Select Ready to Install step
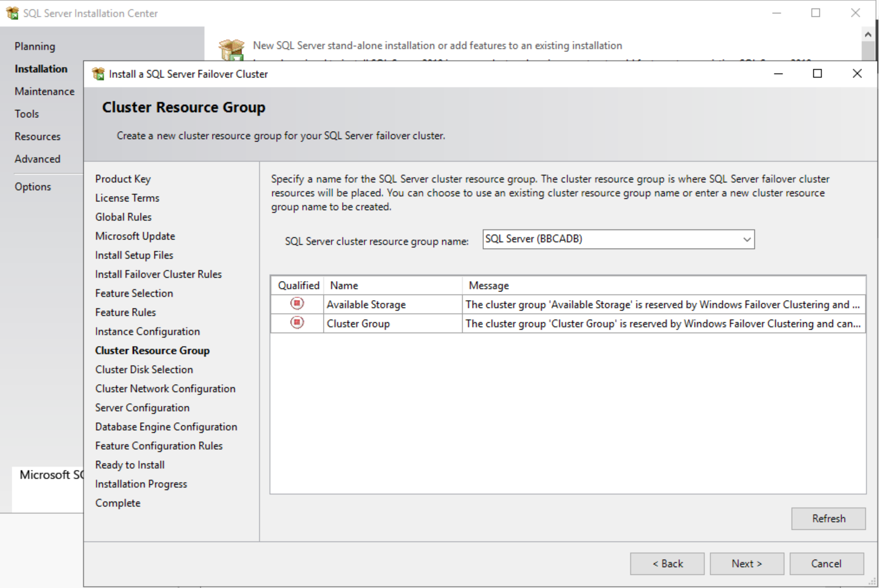 point(130,465)
